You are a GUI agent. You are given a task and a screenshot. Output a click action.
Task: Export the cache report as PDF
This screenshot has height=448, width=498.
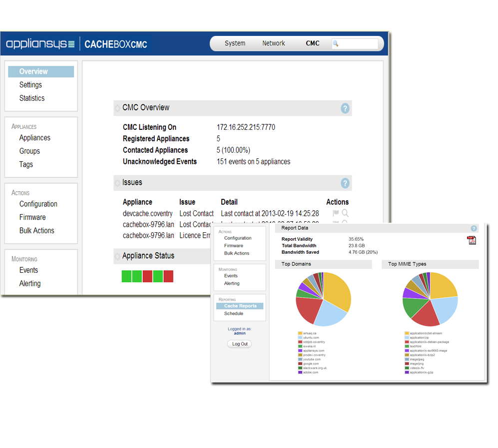[x=472, y=240]
